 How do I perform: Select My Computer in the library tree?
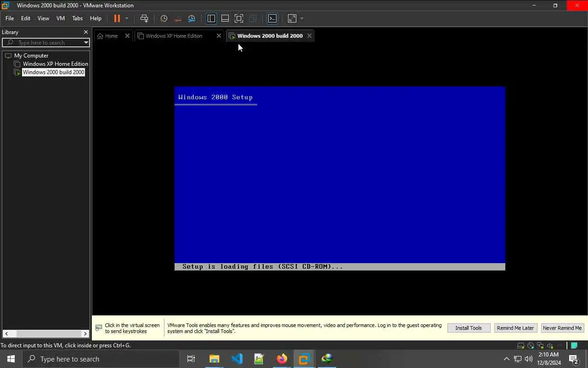31,56
